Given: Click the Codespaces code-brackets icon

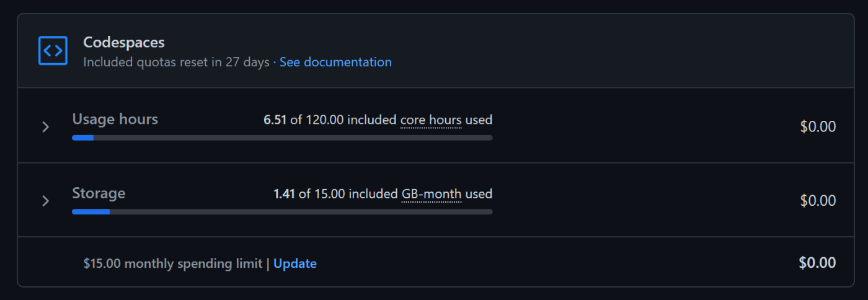Looking at the screenshot, I should point(53,51).
